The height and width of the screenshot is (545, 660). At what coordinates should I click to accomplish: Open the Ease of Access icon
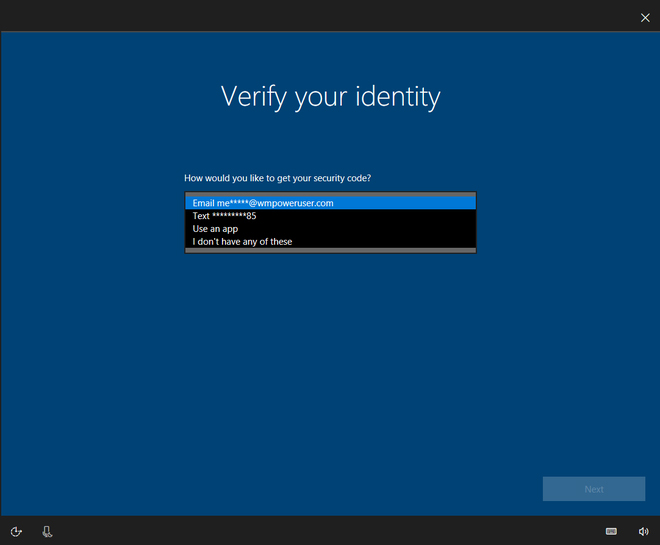[16, 531]
